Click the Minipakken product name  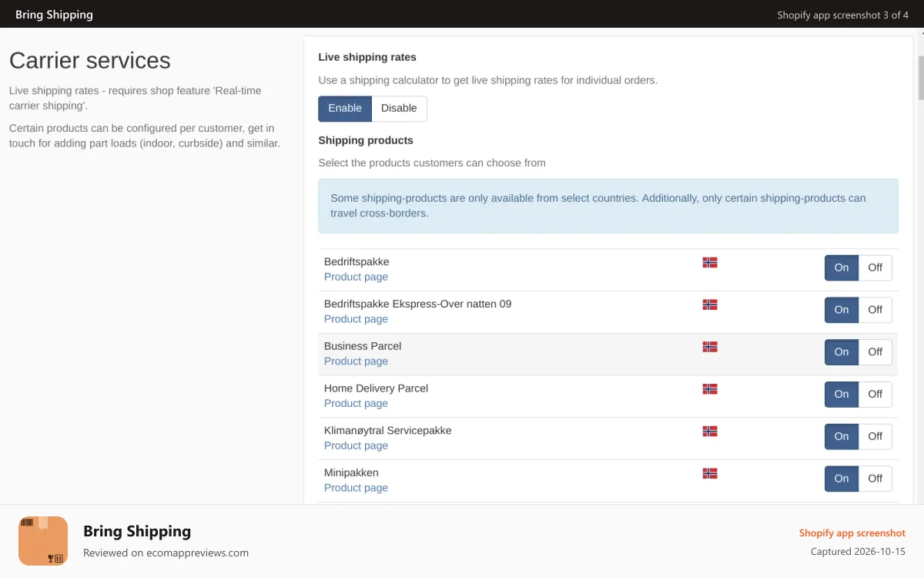[351, 473]
